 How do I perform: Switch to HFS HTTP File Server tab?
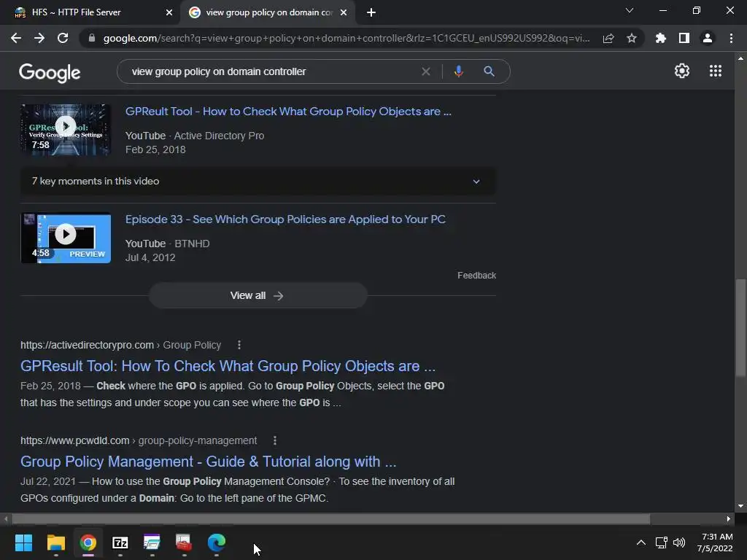(x=76, y=12)
